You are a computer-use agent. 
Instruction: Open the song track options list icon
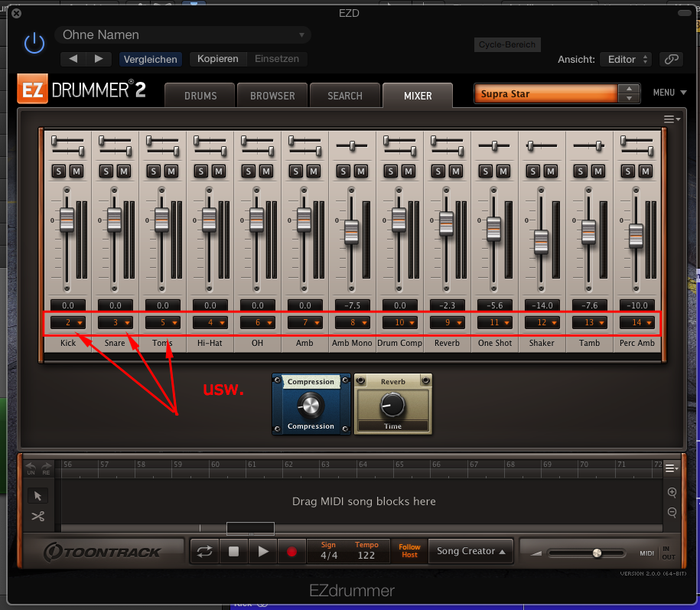coord(672,468)
